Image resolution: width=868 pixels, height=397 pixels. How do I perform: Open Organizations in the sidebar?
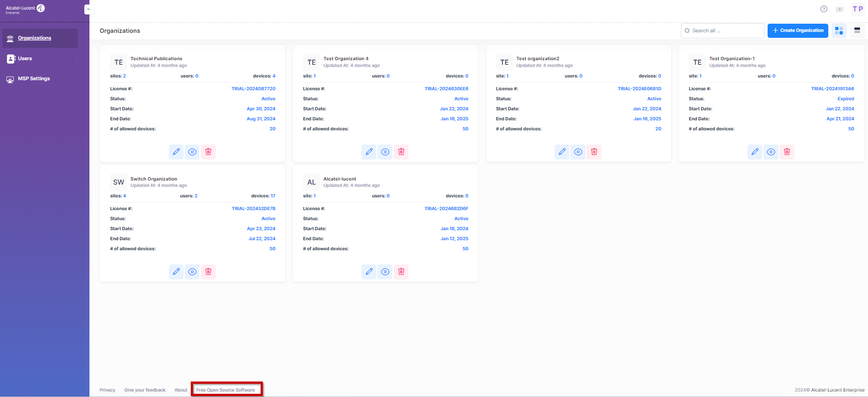click(x=40, y=38)
